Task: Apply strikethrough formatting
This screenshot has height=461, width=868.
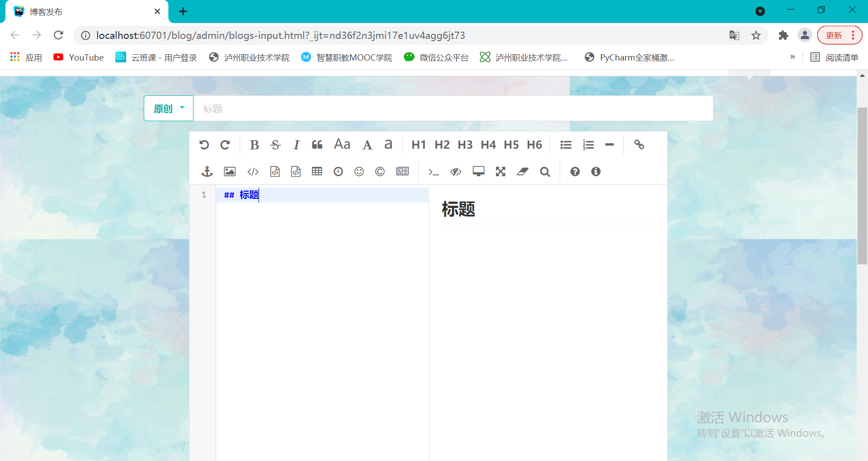Action: (x=275, y=145)
